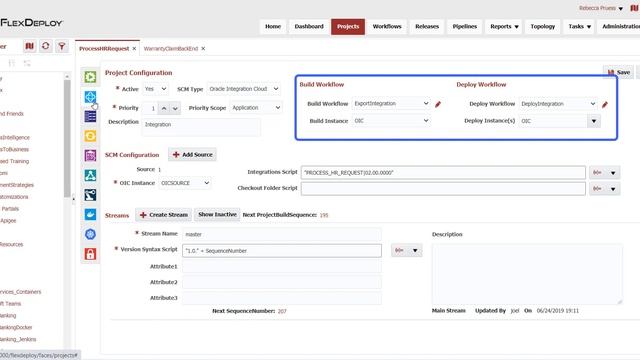Open the teal topology nodes icon
Screen dimensions: 640x360
coord(90,175)
